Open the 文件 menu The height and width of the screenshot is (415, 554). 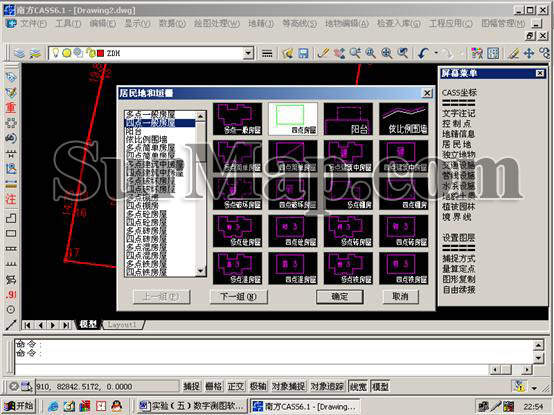(x=33, y=24)
